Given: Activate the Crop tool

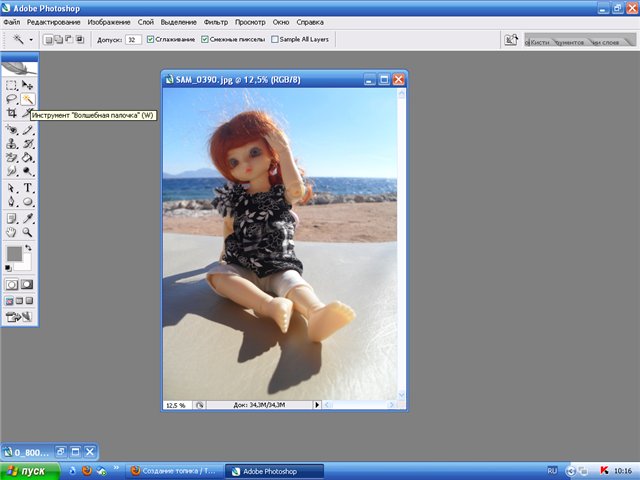Looking at the screenshot, I should point(12,114).
